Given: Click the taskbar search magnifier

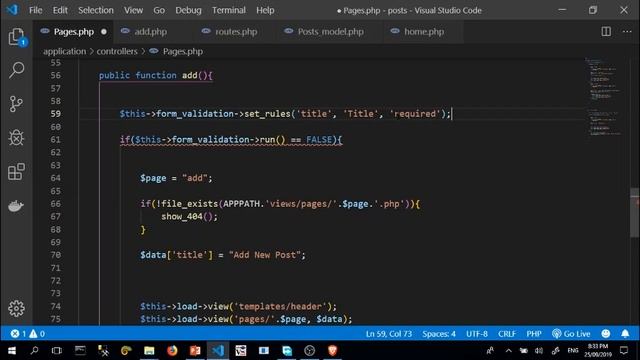Looking at the screenshot, I should tap(35, 351).
